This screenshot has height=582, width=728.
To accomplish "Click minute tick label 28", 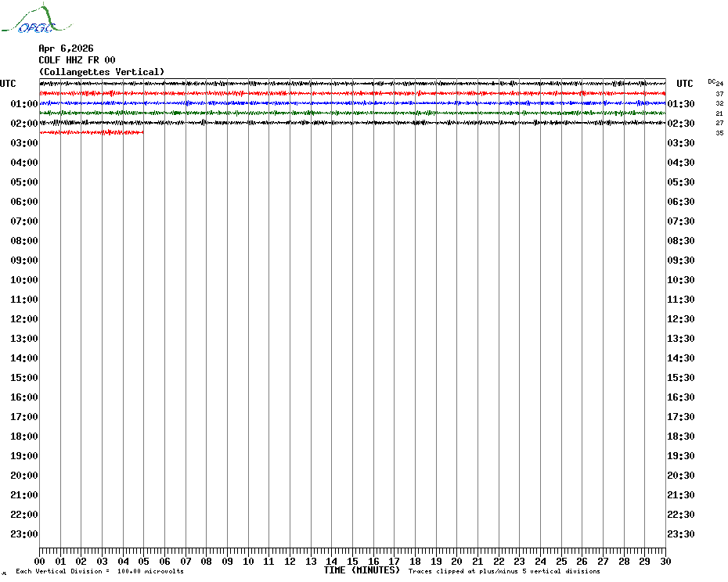I will [x=624, y=561].
